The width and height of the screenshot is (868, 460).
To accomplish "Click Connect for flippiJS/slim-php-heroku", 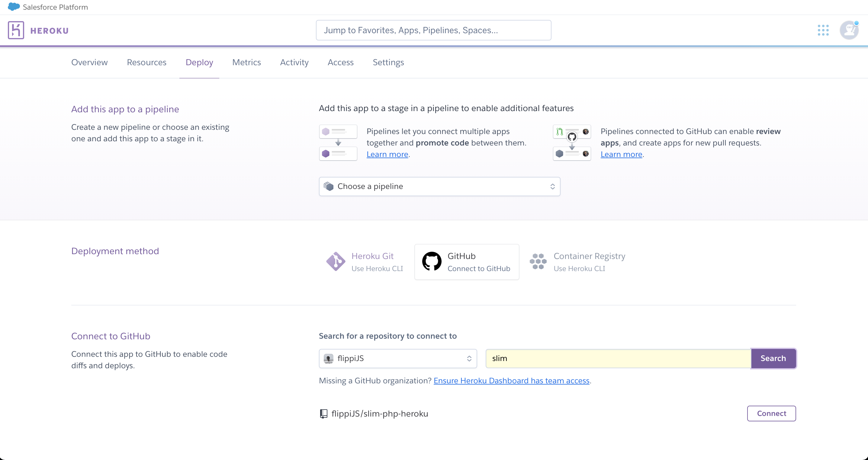I will pyautogui.click(x=771, y=413).
